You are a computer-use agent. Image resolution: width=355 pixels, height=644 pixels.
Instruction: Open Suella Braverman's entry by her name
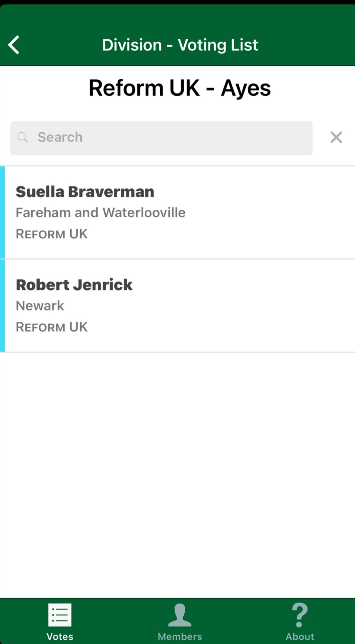(x=85, y=192)
